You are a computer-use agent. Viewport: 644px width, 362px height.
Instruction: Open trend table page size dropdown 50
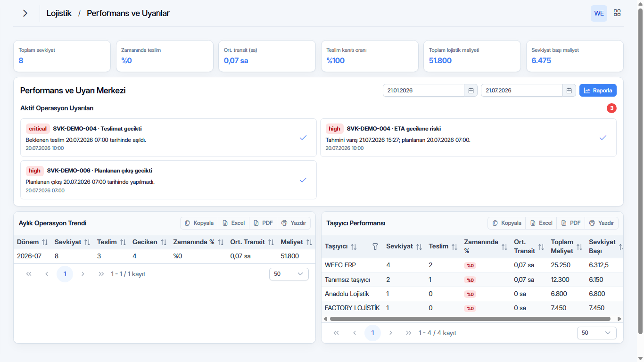289,274
